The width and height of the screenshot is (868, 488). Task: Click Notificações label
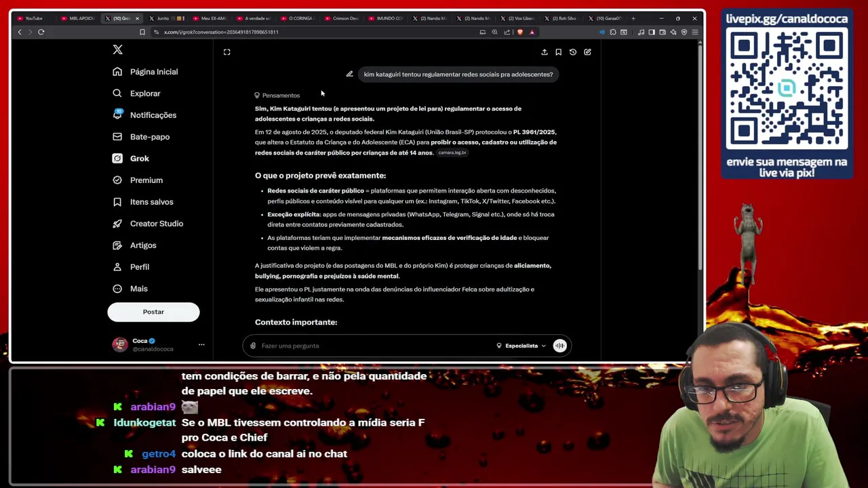(x=153, y=115)
